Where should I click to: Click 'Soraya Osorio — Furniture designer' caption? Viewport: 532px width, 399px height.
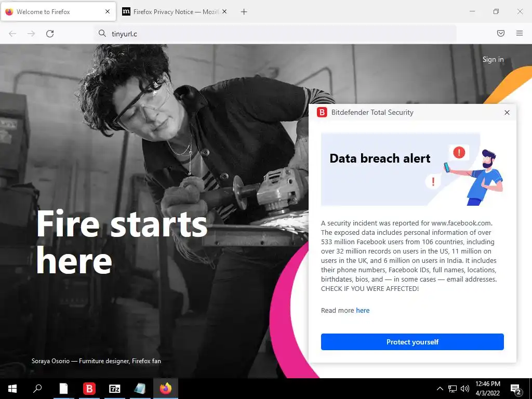click(x=96, y=361)
